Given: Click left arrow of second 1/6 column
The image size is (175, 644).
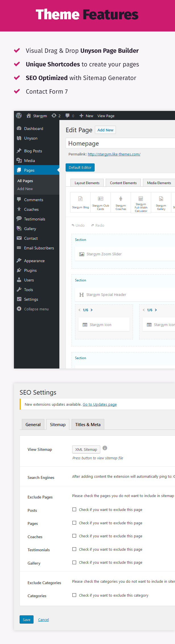Looking at the screenshot, I should (143, 310).
